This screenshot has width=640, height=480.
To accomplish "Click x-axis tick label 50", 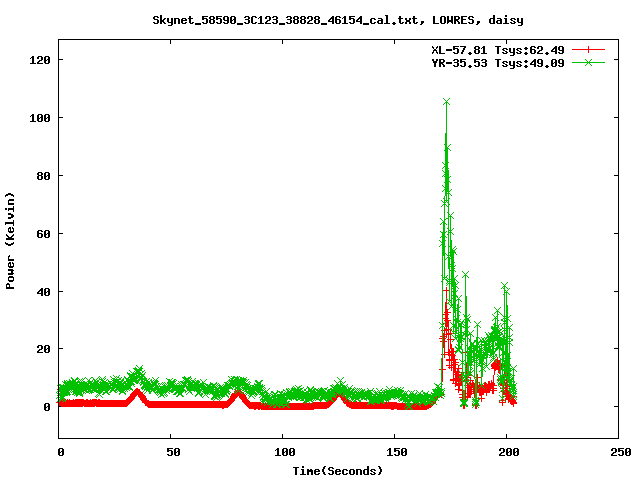I will 173,452.
